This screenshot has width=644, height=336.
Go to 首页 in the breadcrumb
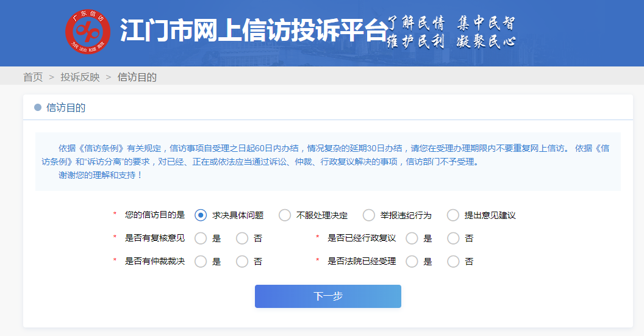point(33,77)
